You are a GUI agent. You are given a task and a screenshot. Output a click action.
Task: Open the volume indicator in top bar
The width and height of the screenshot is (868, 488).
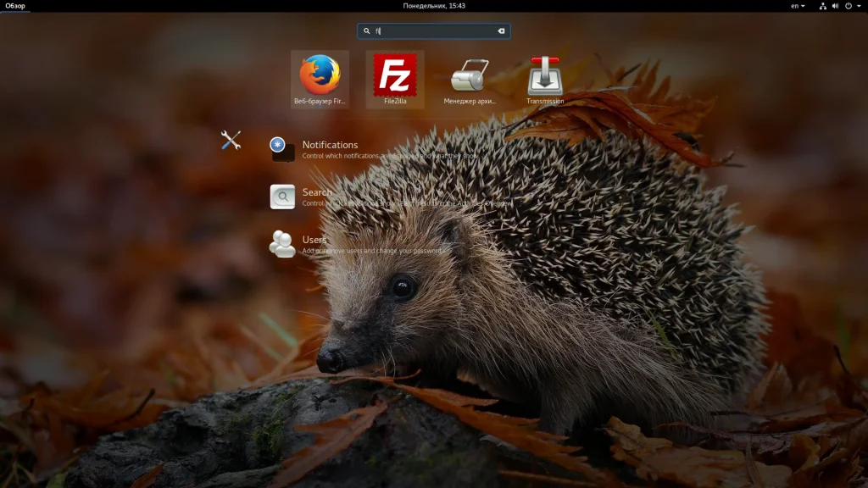pos(835,6)
